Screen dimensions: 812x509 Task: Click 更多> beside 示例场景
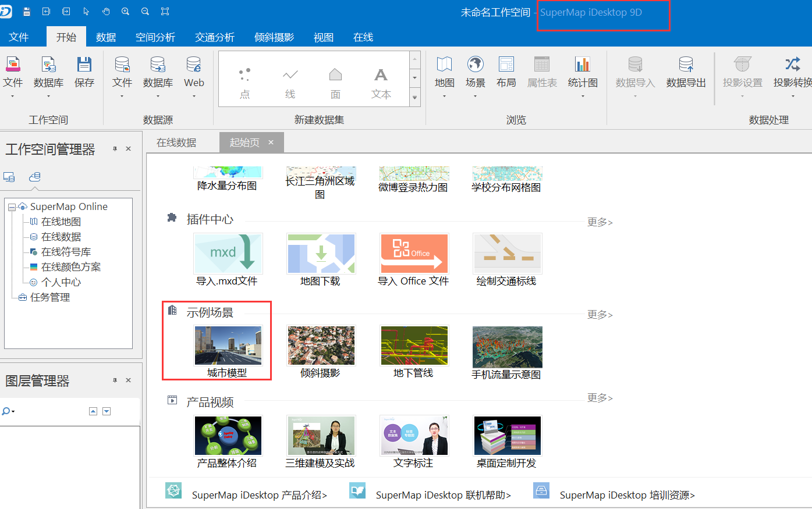(x=600, y=314)
